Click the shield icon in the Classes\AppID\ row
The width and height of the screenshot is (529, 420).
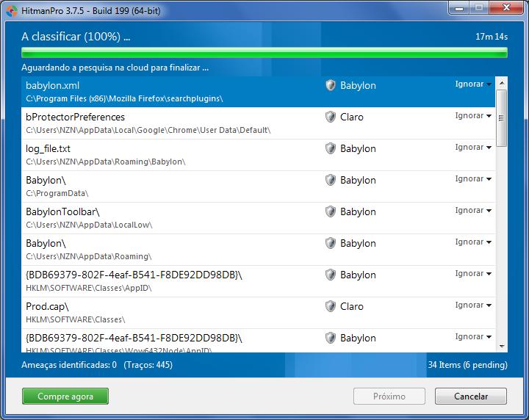click(x=331, y=275)
